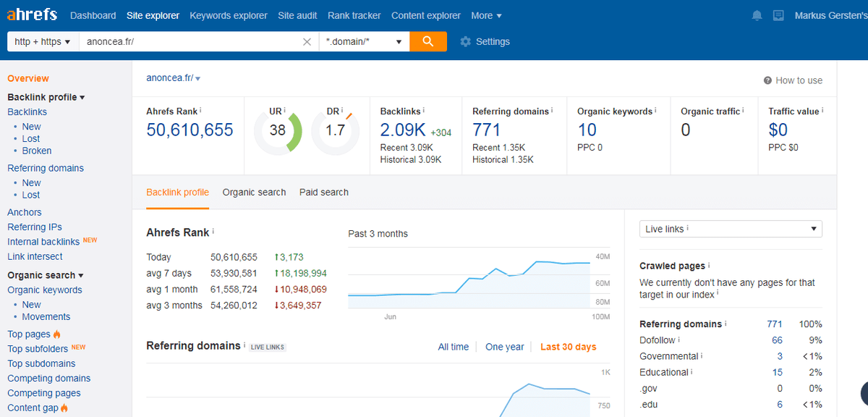Click the ahrefs logo
The width and height of the screenshot is (868, 417).
[32, 15]
